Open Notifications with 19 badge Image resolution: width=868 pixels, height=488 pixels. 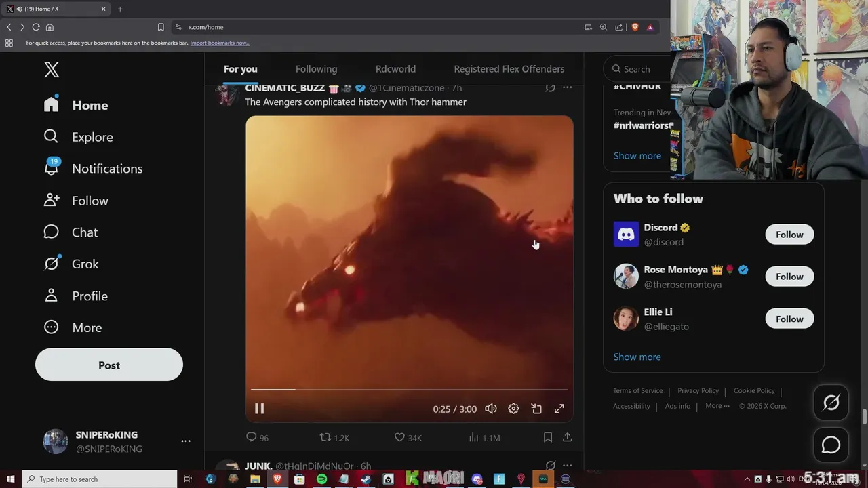point(93,169)
